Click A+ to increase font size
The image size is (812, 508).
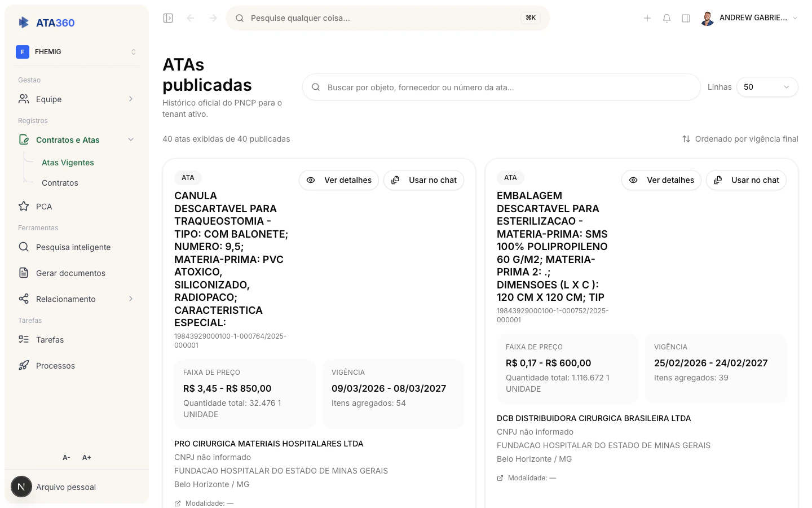point(86,457)
